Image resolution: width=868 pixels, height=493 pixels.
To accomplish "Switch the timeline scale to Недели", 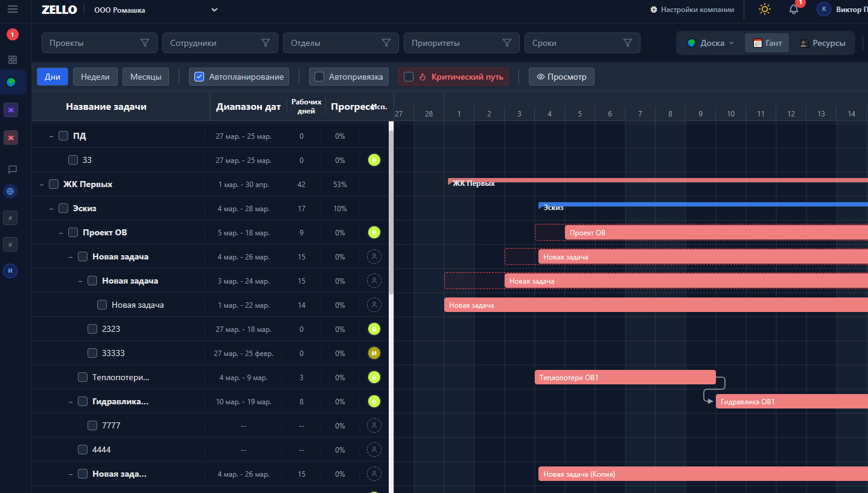I will 95,77.
